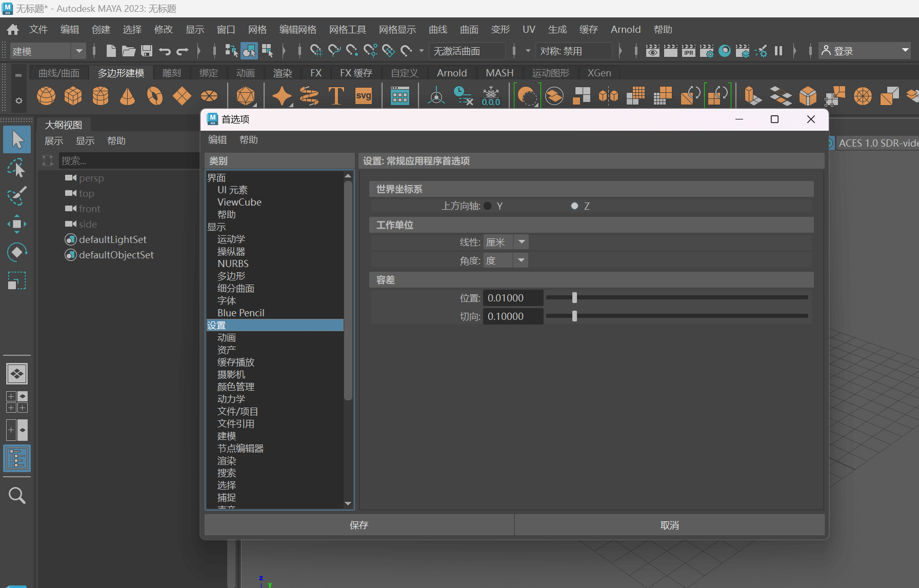Open the symmetry 对称: 禁用 dropdown

pyautogui.click(x=574, y=51)
